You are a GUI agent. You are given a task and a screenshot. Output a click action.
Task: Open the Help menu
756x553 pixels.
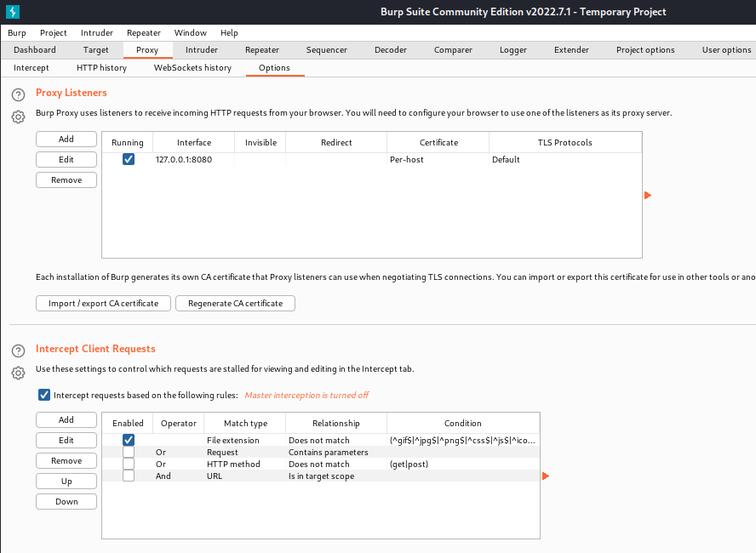click(229, 33)
